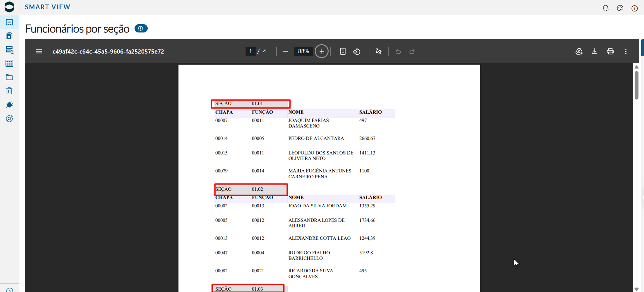
Task: Click the fit to page icon
Action: pos(343,51)
